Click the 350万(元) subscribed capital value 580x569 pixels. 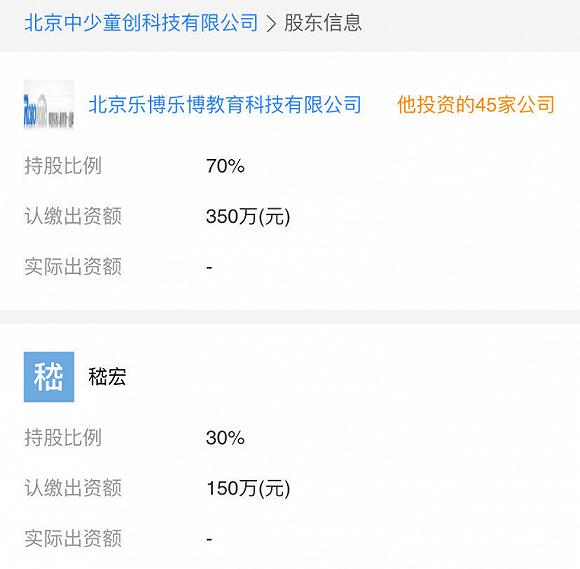pyautogui.click(x=248, y=216)
